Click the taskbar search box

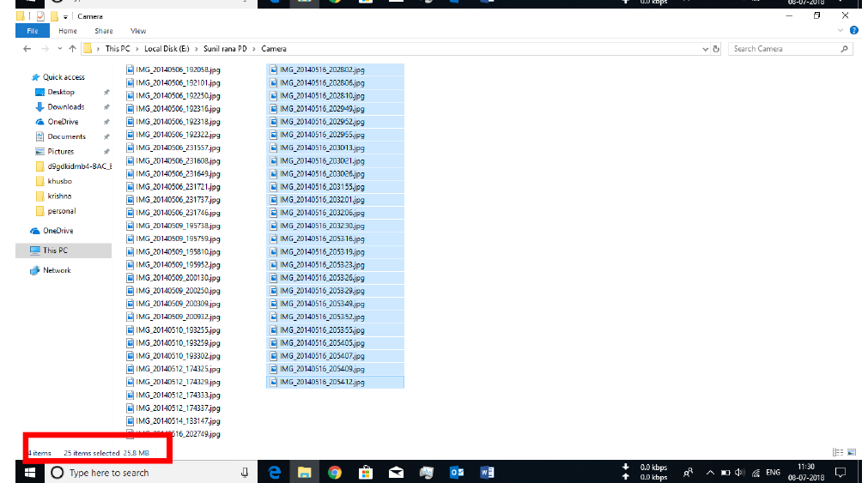[150, 473]
